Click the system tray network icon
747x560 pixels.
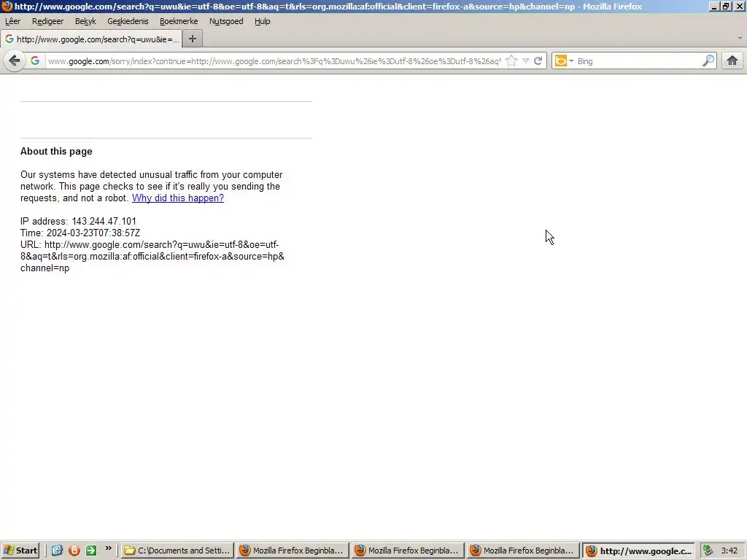coord(708,551)
